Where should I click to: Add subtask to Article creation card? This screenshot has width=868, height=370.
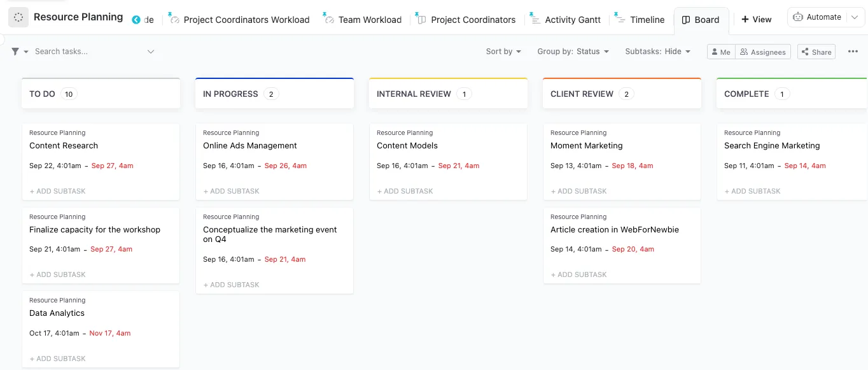578,274
